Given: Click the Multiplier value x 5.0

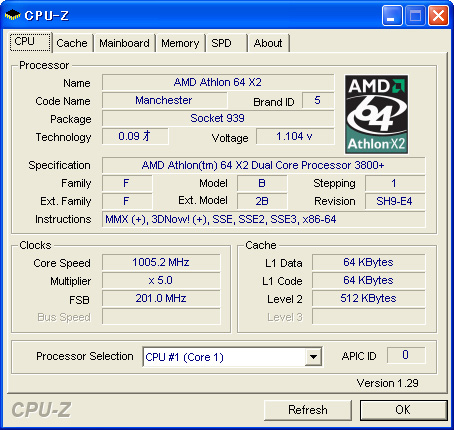Looking at the screenshot, I should pos(161,280).
